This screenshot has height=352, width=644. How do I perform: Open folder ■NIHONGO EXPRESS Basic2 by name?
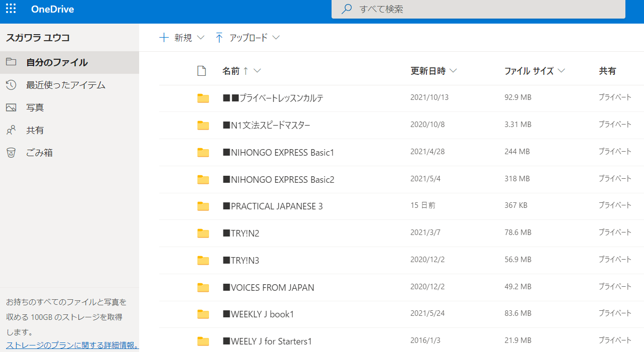[x=278, y=179]
